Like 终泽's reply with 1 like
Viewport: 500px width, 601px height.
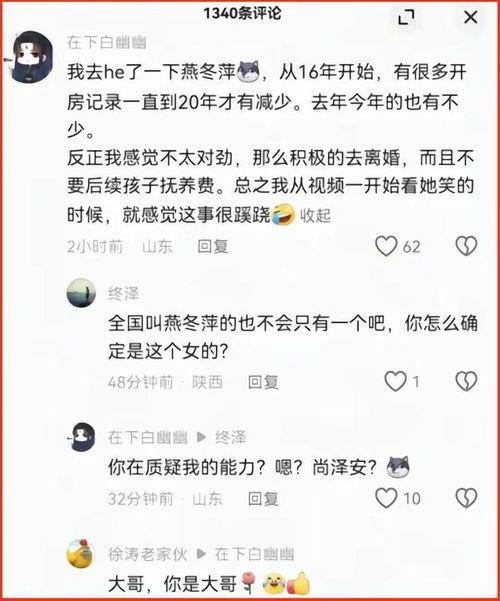pyautogui.click(x=395, y=381)
